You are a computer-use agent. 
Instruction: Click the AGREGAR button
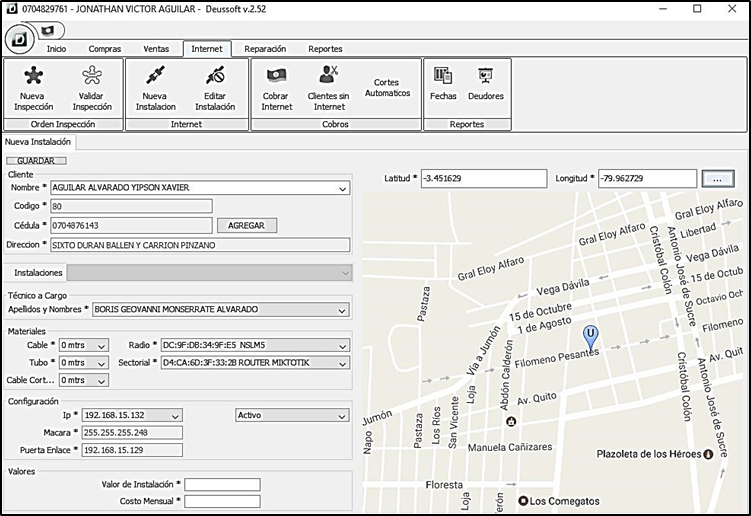point(246,226)
